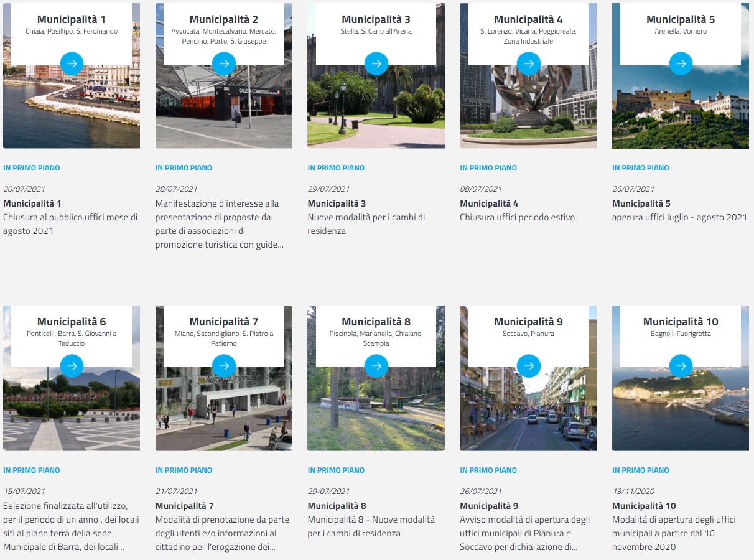Click 'Chiusura uffici periodo estivo' news item

(517, 217)
